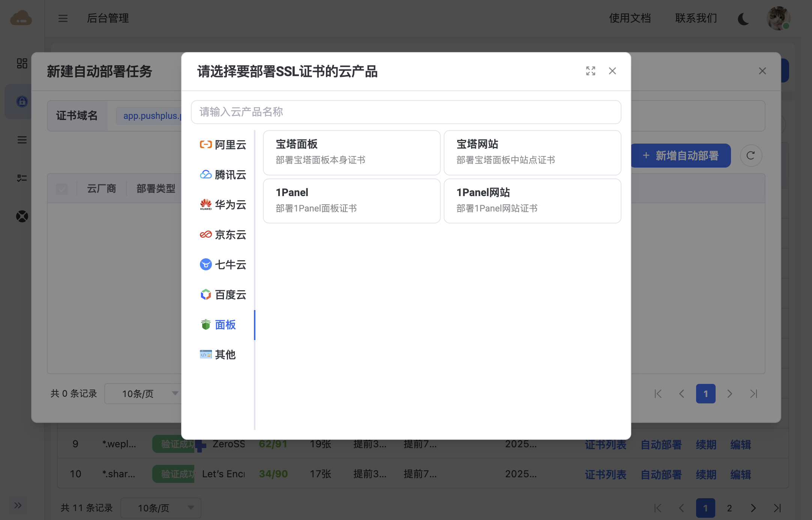The image size is (812, 520).
Task: Close the SSL cloud product selection dialog
Action: point(612,71)
